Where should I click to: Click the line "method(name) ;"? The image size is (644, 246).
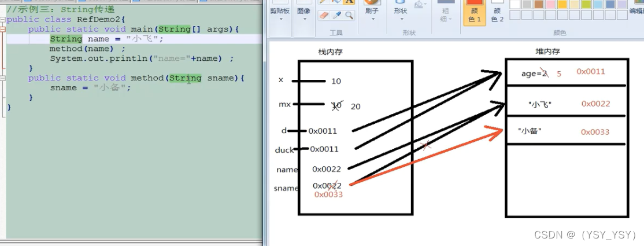click(87, 49)
